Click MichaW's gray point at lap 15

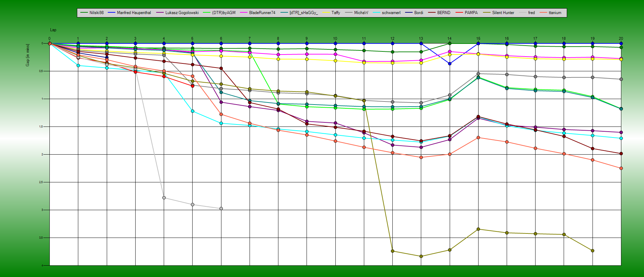478,74
